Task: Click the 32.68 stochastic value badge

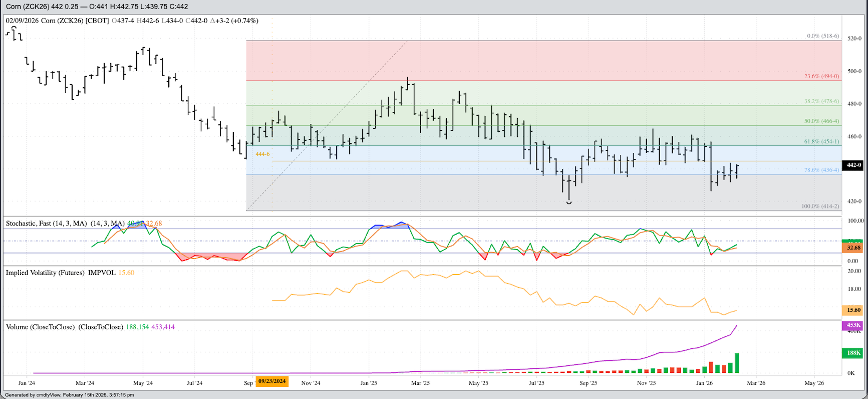Action: pyautogui.click(x=853, y=248)
